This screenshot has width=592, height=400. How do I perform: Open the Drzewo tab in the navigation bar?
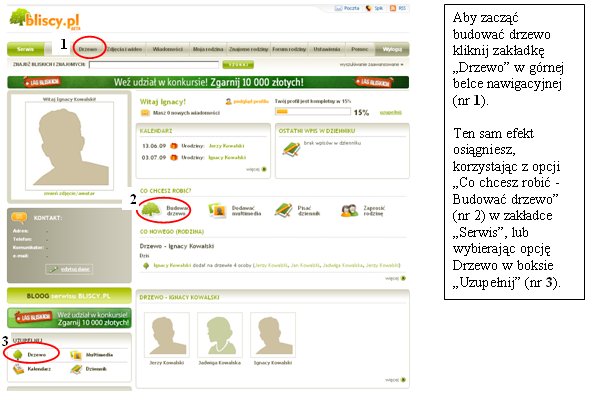tap(88, 49)
